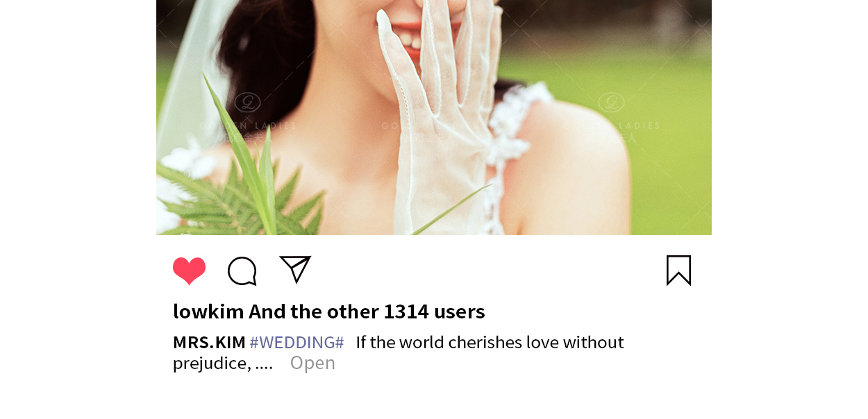Unlike the post via red heart icon
Viewport: 868px width, 419px height.
[x=189, y=271]
